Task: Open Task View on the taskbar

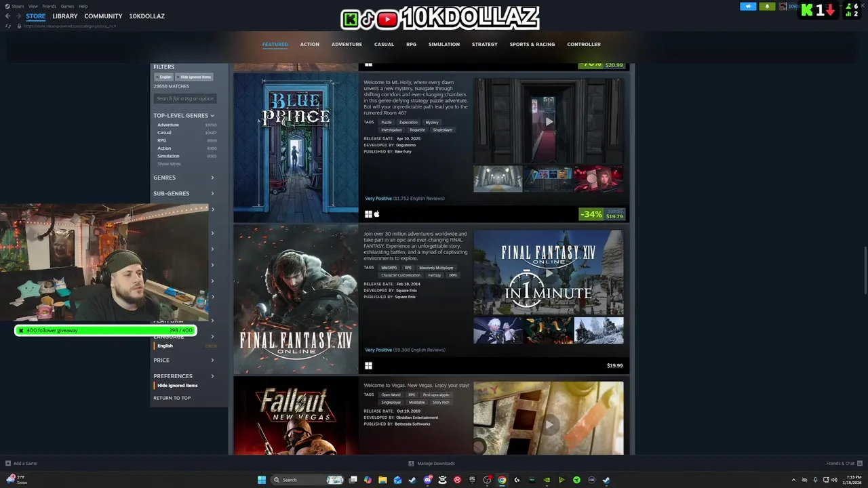Action: pyautogui.click(x=353, y=480)
